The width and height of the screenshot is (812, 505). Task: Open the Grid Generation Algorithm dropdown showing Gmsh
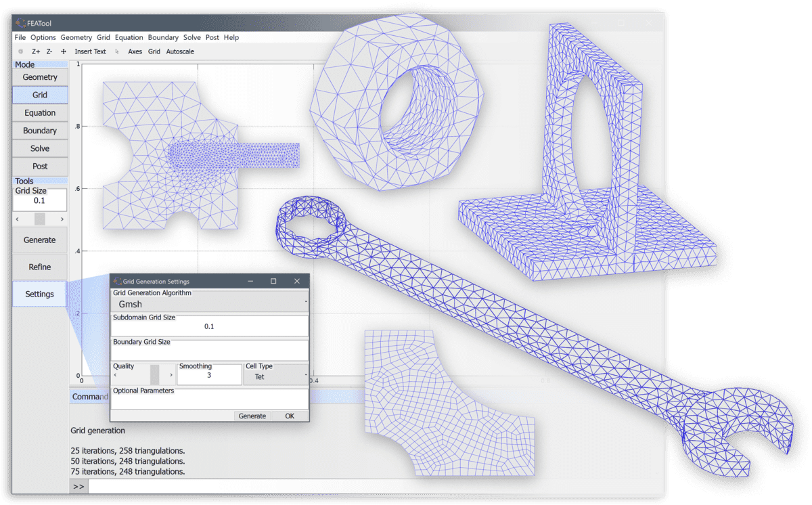(x=209, y=304)
